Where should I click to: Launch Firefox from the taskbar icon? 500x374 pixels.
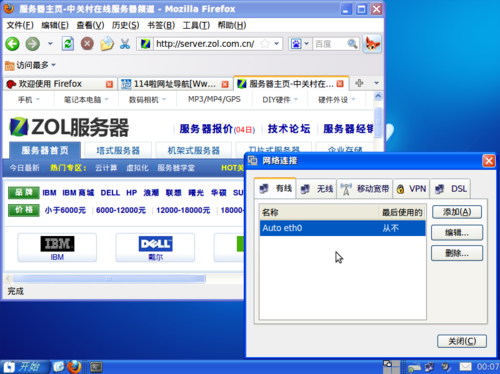pyautogui.click(x=74, y=367)
